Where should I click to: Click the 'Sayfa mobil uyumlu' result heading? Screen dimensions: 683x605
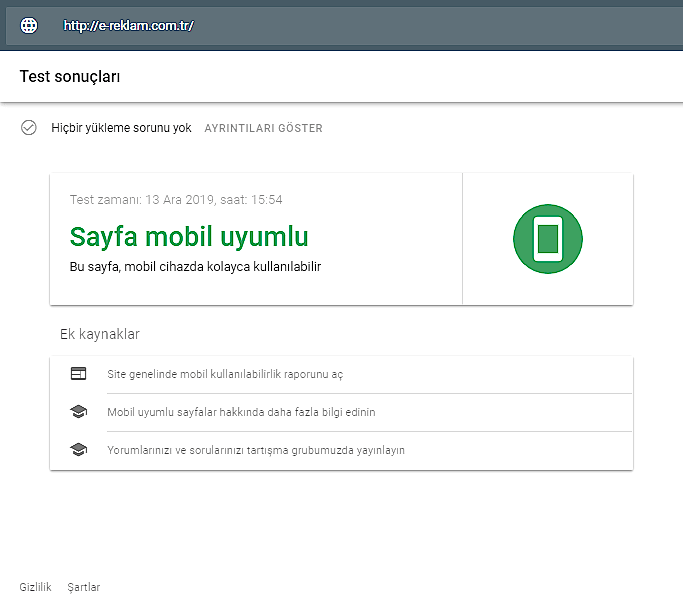(x=189, y=237)
